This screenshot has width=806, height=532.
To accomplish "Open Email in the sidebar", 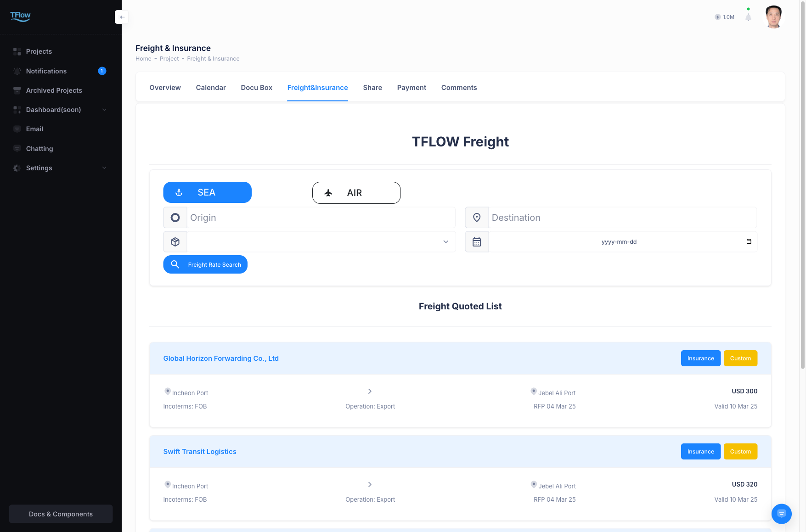I will click(x=34, y=129).
